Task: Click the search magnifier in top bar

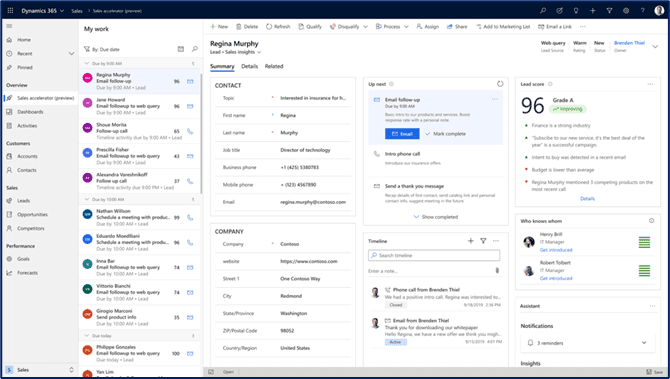Action: pos(543,11)
